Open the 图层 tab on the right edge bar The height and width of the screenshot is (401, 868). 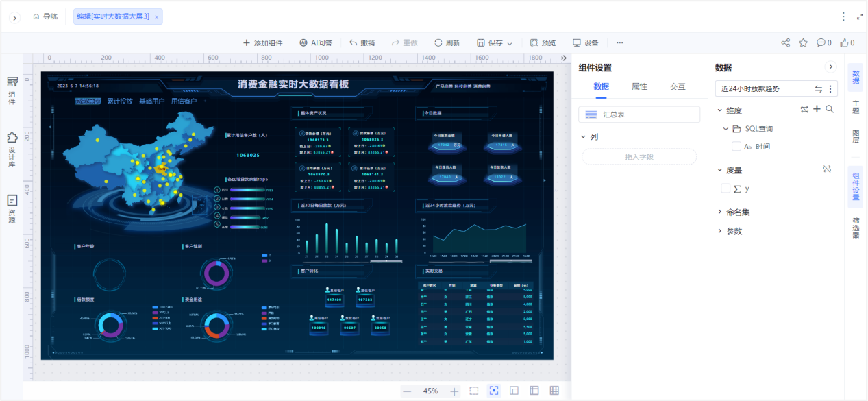[x=856, y=136]
